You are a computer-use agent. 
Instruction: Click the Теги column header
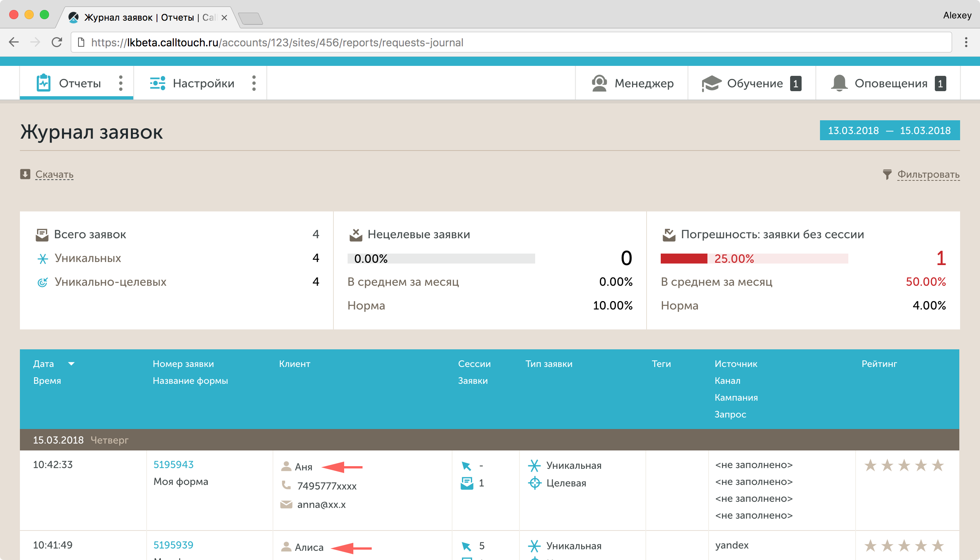[661, 364]
